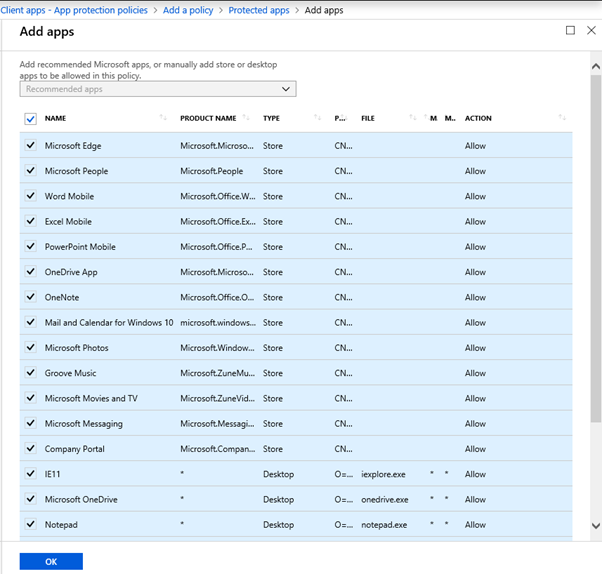602x574 pixels.
Task: Uncheck the Notepad checkbox
Action: click(31, 524)
